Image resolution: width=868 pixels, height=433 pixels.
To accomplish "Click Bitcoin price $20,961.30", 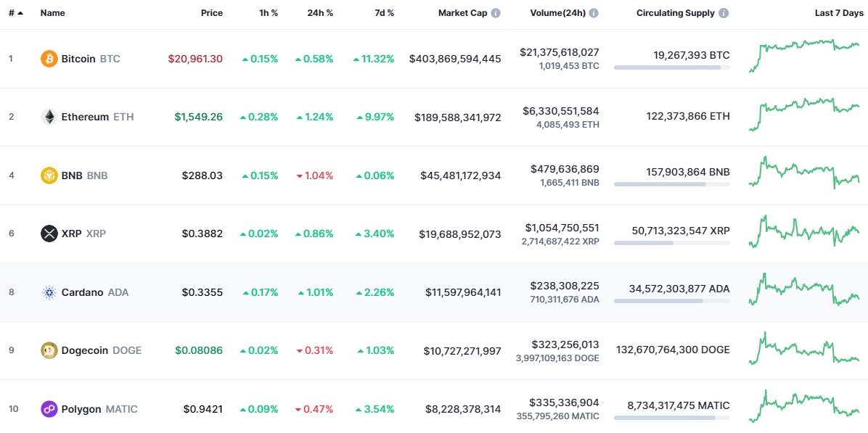I will pos(195,59).
